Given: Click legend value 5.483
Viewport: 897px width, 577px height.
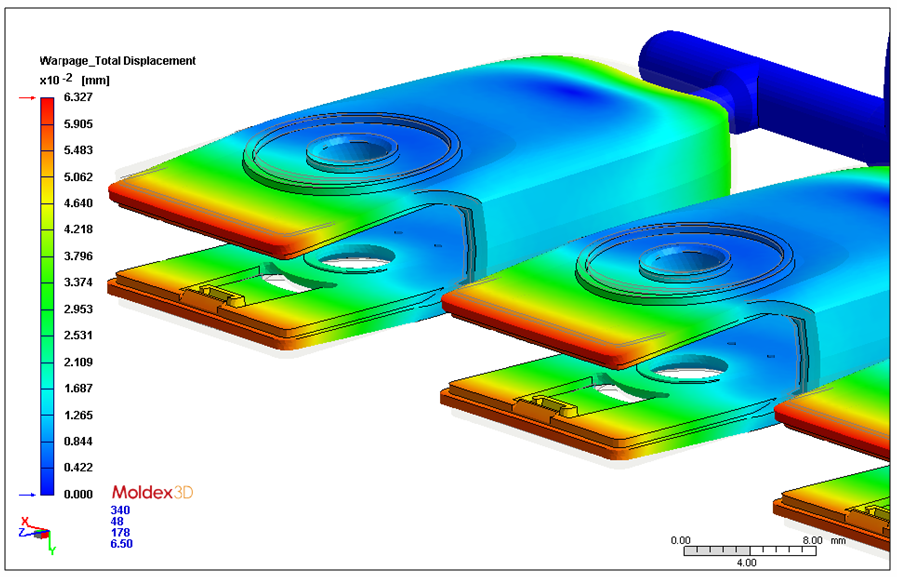Looking at the screenshot, I should pos(78,150).
